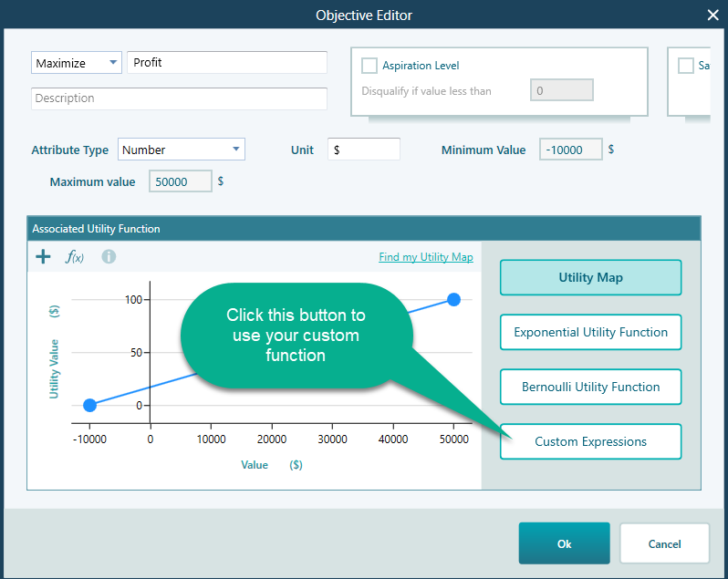Choose Bernoulli Utility Function

coord(590,388)
